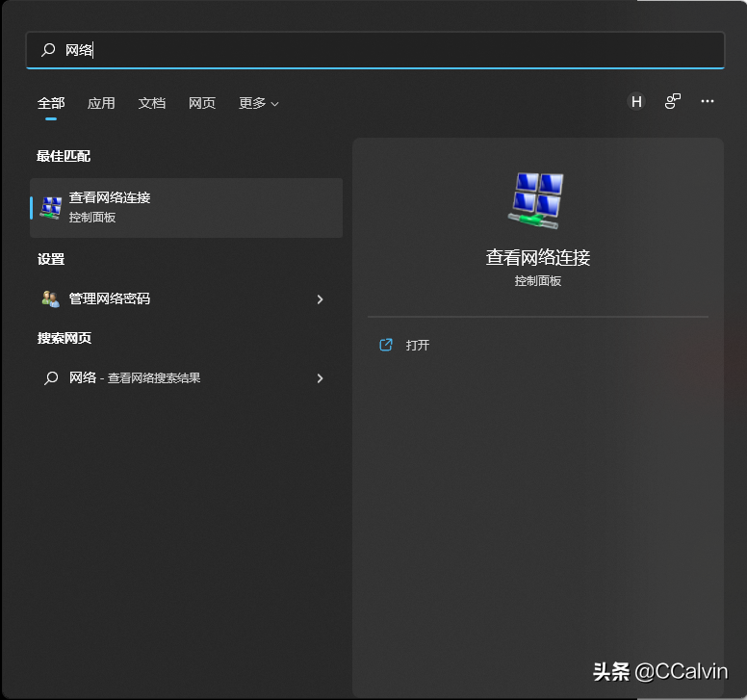Expand the web search result chevron
The height and width of the screenshot is (700, 747).
click(321, 378)
